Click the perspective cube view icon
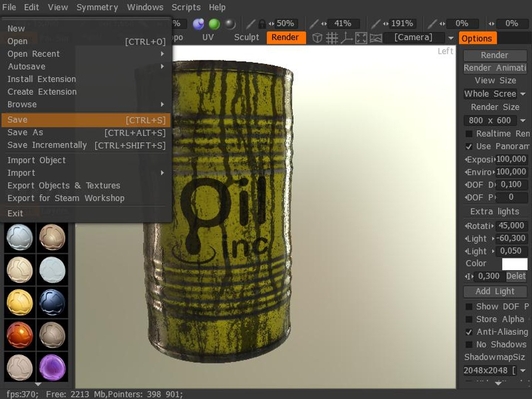This screenshot has width=532, height=399. pyautogui.click(x=317, y=38)
